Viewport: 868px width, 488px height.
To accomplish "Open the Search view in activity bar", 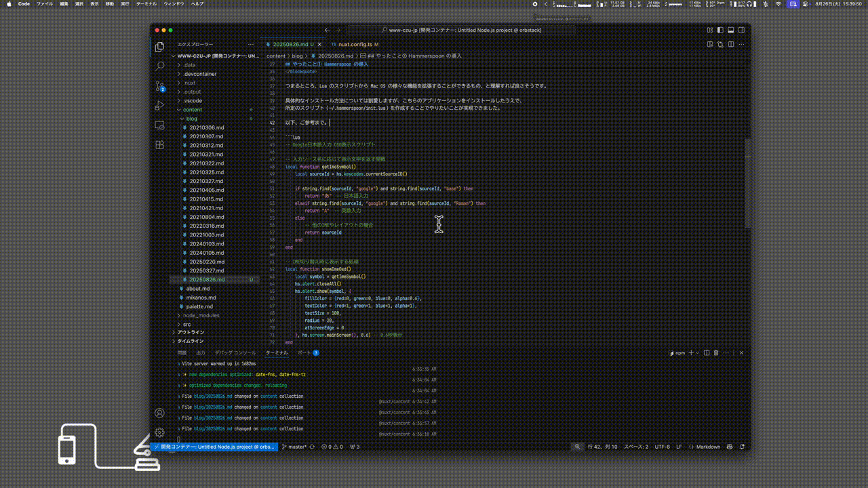I will click(159, 66).
